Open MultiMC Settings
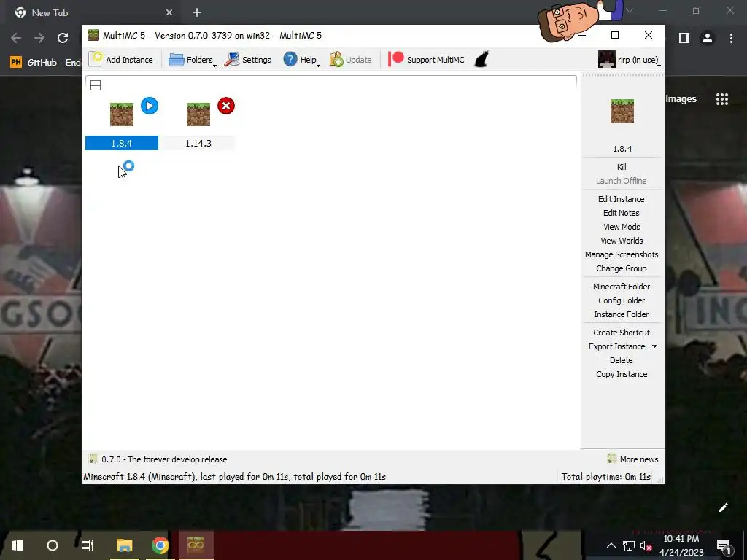The image size is (747, 560). [x=248, y=60]
